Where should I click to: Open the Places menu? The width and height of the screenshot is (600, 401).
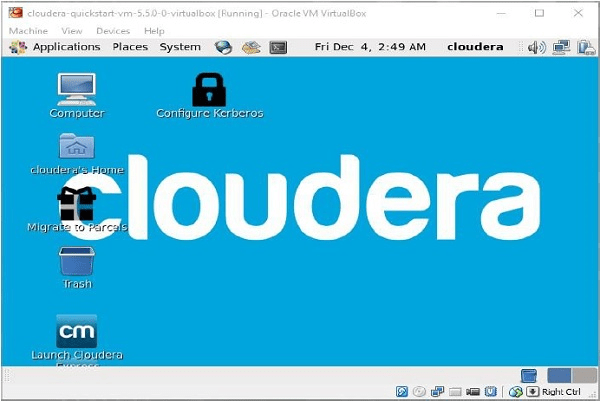point(130,47)
